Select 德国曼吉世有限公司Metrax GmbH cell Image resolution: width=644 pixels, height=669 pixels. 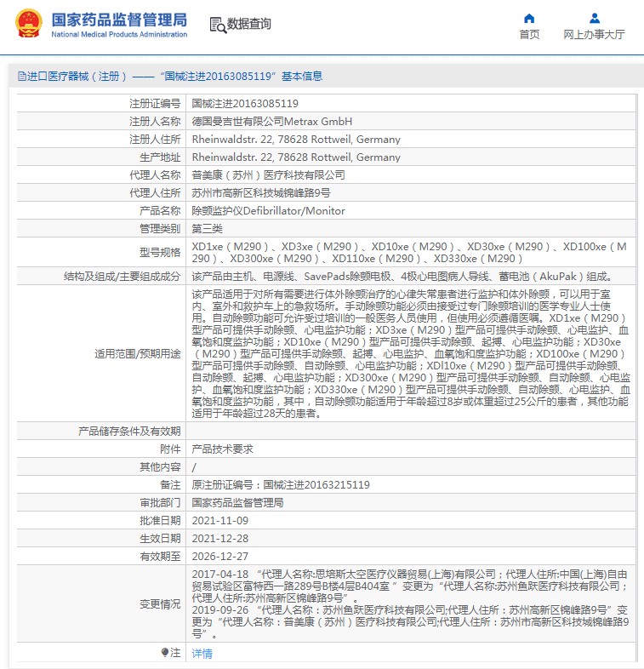tap(271, 122)
